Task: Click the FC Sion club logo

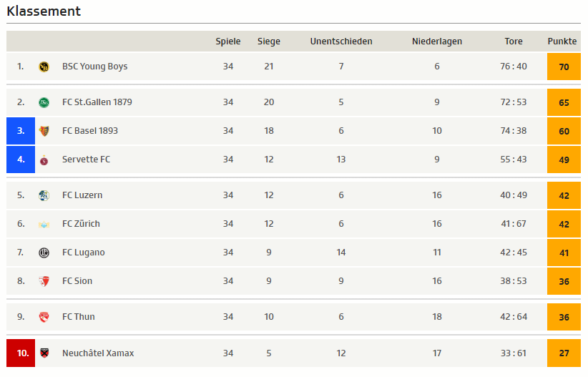Action: click(44, 281)
